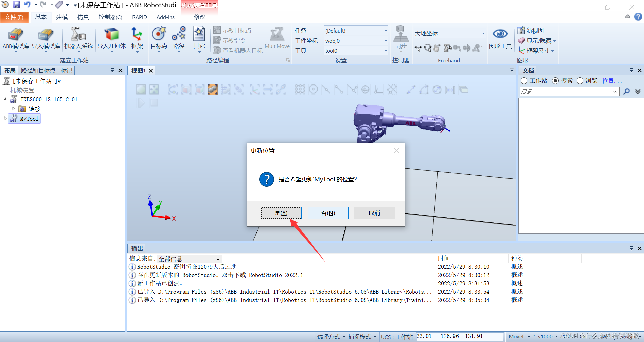
Task: Click 查看机器人目标
Action: [x=238, y=51]
